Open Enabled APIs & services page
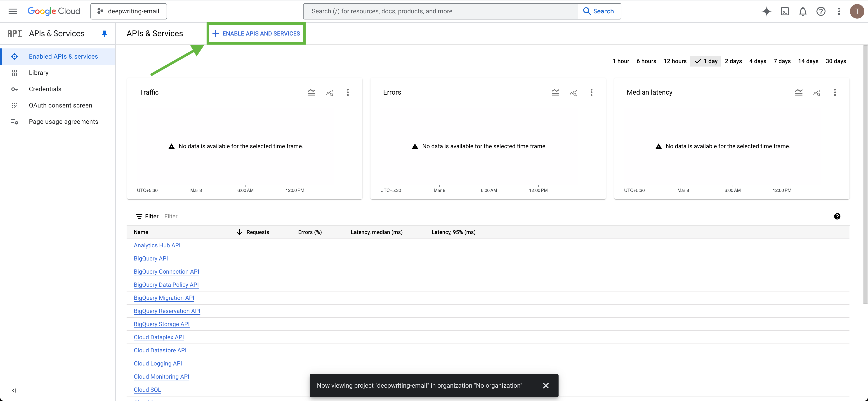 tap(58, 56)
